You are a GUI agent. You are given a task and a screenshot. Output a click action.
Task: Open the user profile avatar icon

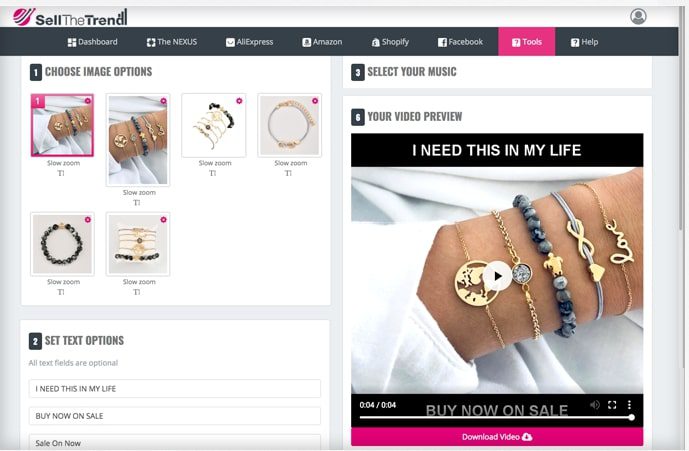tap(638, 17)
